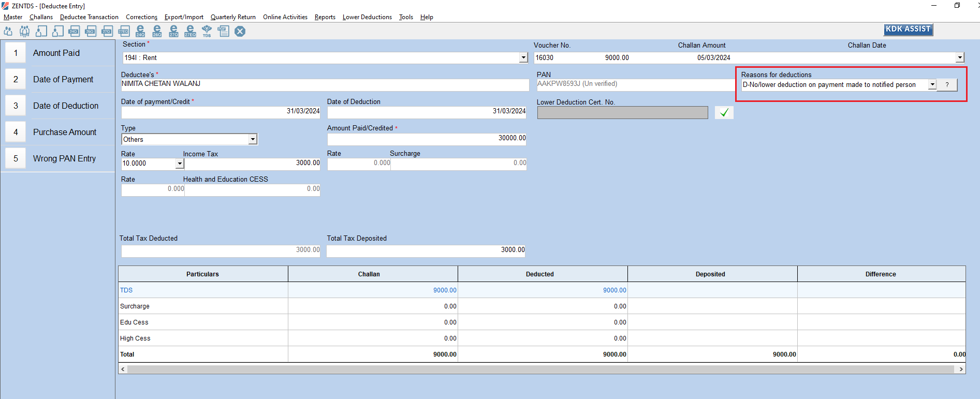Screen dimensions: 980x399
Task: Click the horizontal scrollbar right arrow
Action: [x=961, y=369]
